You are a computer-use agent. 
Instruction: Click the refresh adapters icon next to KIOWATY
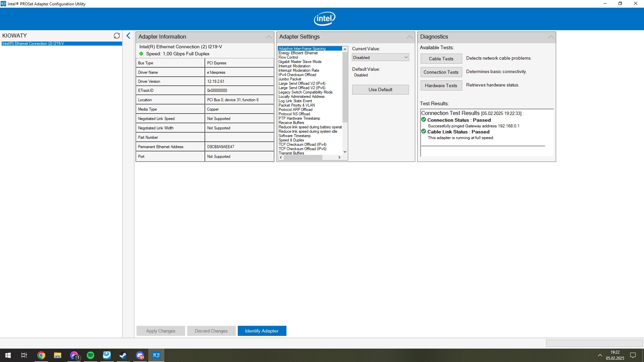117,36
